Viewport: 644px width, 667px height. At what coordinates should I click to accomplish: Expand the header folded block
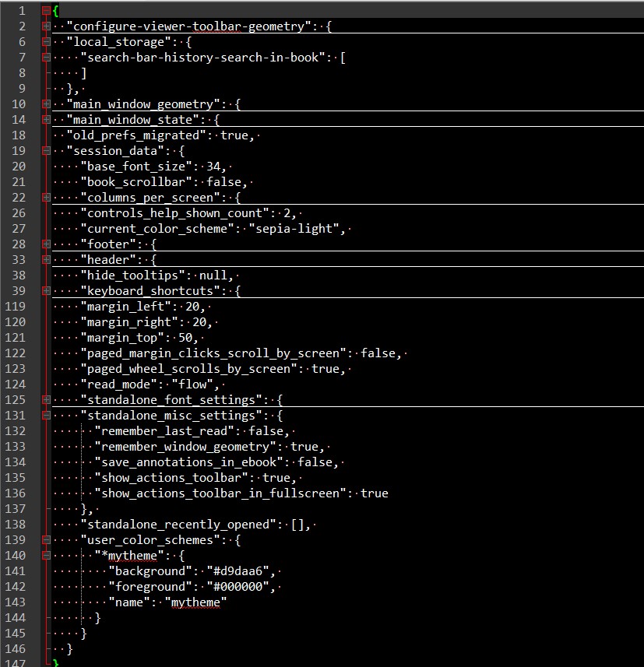(x=47, y=260)
